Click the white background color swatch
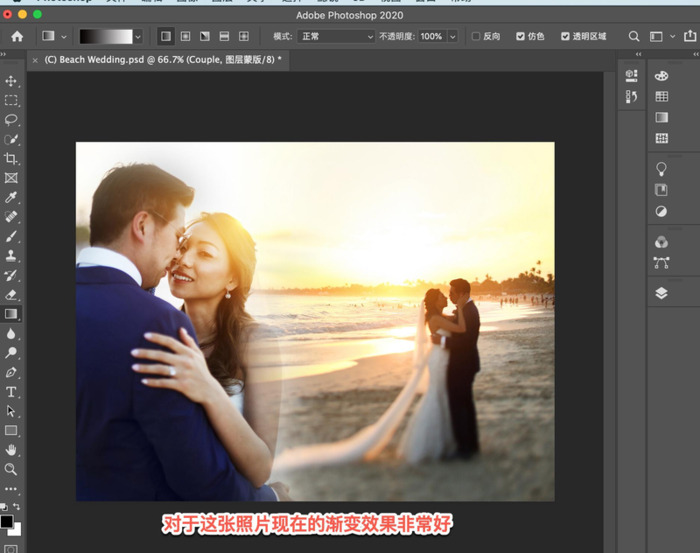700x553 pixels. (17, 530)
